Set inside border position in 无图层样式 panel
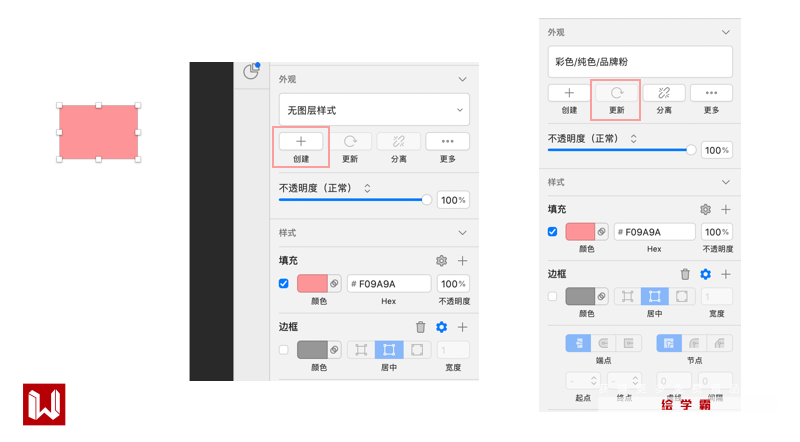The image size is (800, 442). pyautogui.click(x=361, y=350)
